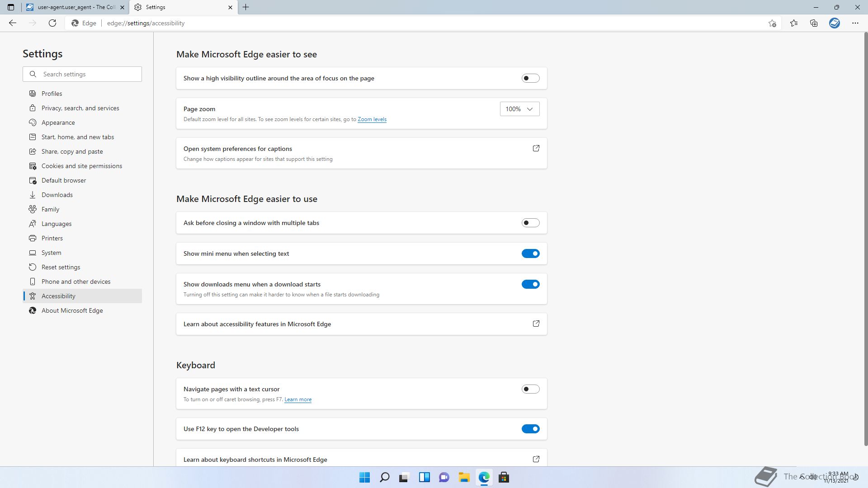Image resolution: width=868 pixels, height=488 pixels.
Task: Click the profile avatar icon
Action: click(x=834, y=23)
